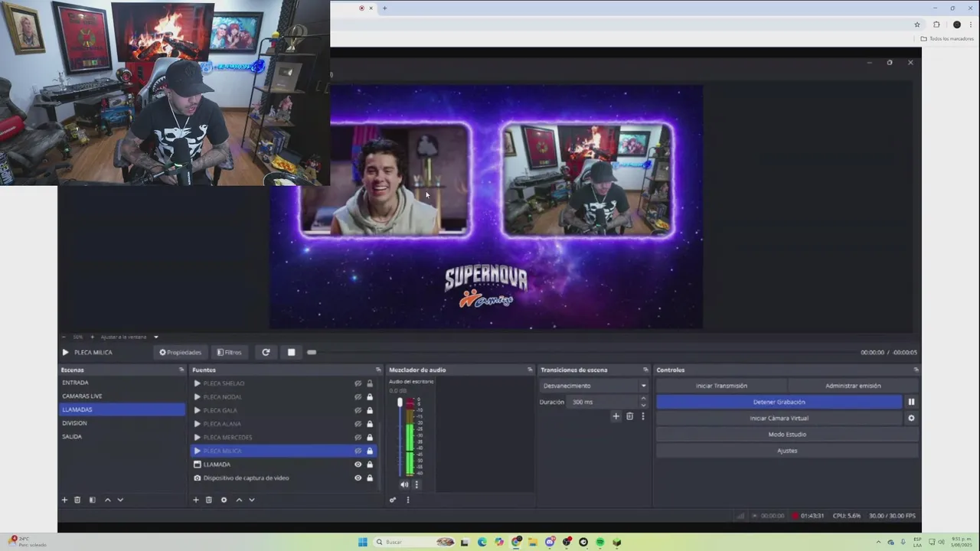Open Filtros for the selected source
The height and width of the screenshot is (551, 980).
pos(229,352)
